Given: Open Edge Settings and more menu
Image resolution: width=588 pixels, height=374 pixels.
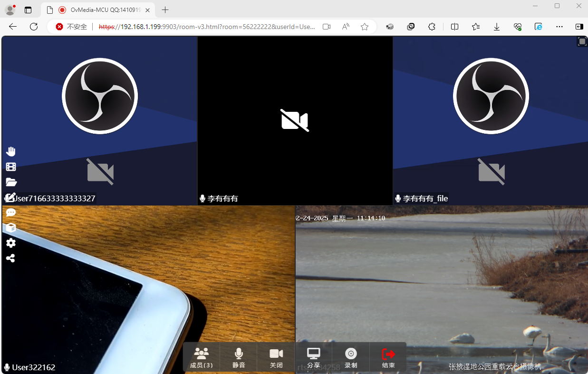Looking at the screenshot, I should pyautogui.click(x=559, y=27).
